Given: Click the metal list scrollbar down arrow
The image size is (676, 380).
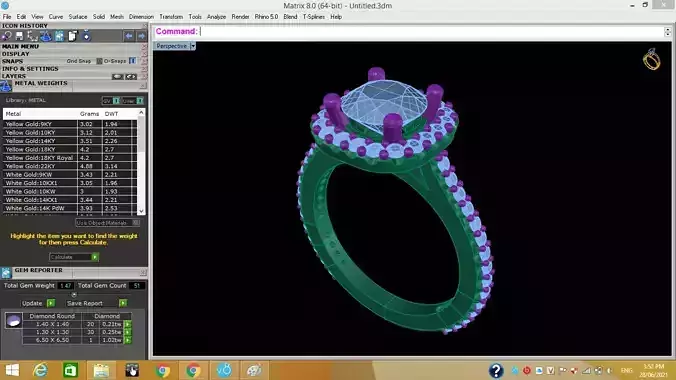Looking at the screenshot, I should pos(141,211).
